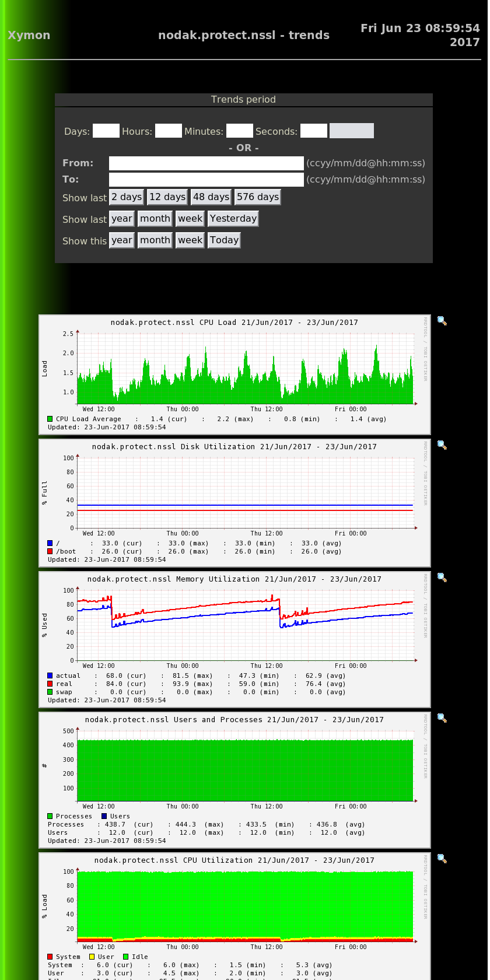Viewport: 490px width, 980px height.
Task: View Today's trends
Action: pyautogui.click(x=225, y=240)
